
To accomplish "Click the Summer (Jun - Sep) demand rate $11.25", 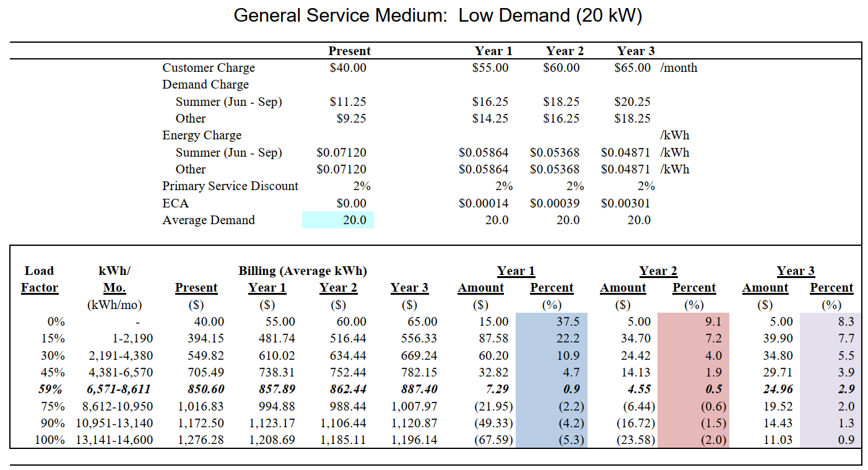I will tap(349, 101).
